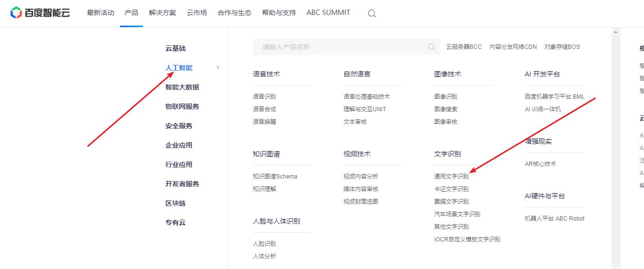Open the 语音技术 heading link
This screenshot has width=644, height=269.
(266, 74)
